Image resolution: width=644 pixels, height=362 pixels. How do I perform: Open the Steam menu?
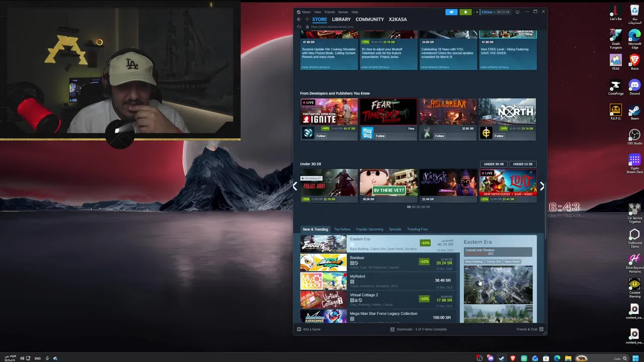point(306,12)
